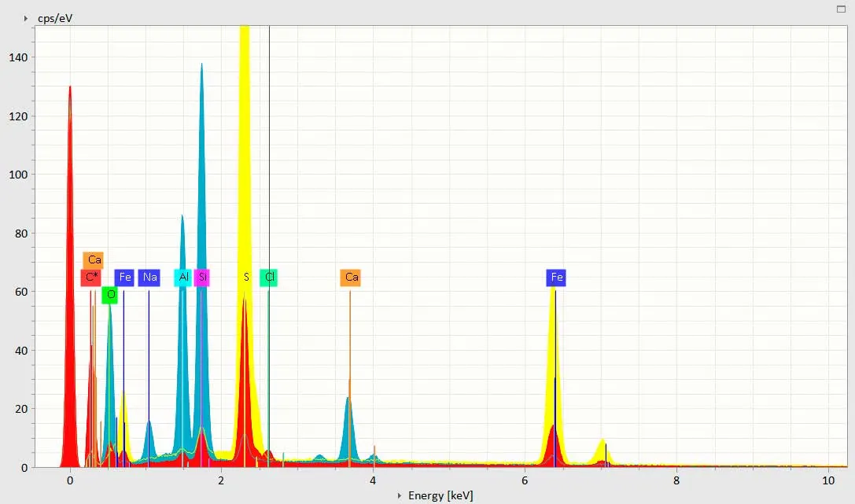This screenshot has height=504, width=855.
Task: Click the teal silicon peak top
Action: [x=201, y=69]
